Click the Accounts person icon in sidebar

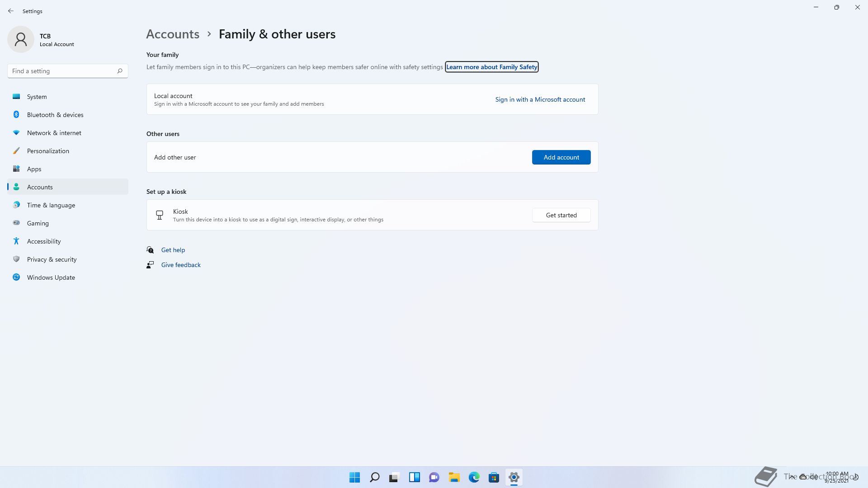tap(16, 187)
